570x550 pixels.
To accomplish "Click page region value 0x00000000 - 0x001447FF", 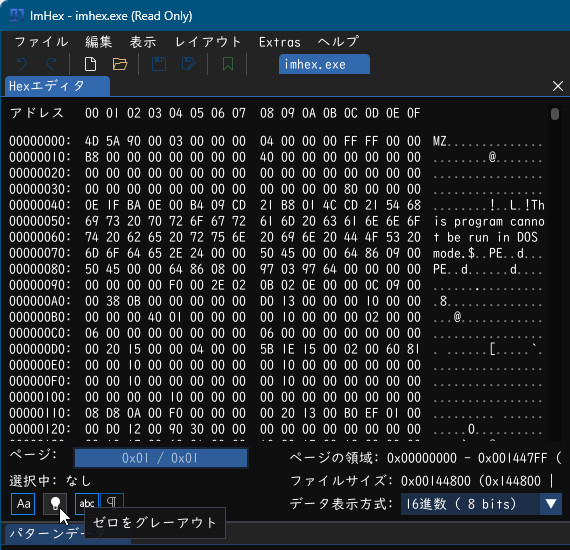I will pyautogui.click(x=467, y=458).
